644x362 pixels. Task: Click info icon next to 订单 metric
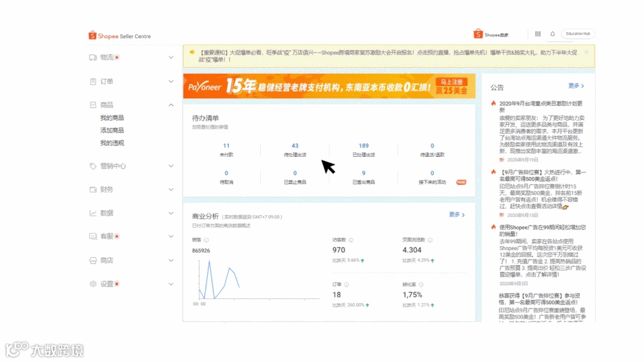point(347,285)
